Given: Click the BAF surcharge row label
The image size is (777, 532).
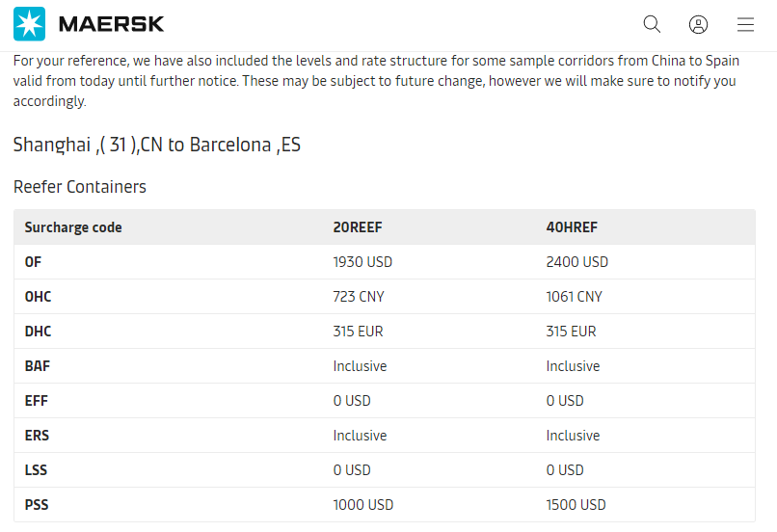Looking at the screenshot, I should pyautogui.click(x=38, y=366).
